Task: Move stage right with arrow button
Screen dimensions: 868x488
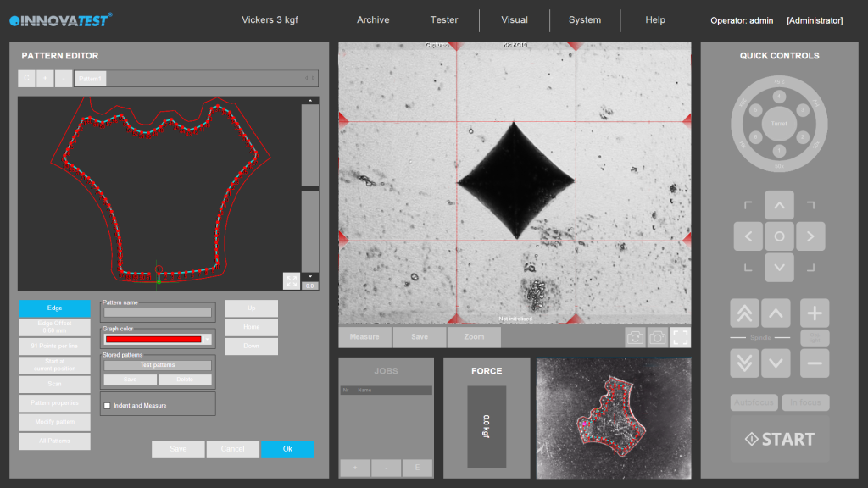Action: (810, 236)
